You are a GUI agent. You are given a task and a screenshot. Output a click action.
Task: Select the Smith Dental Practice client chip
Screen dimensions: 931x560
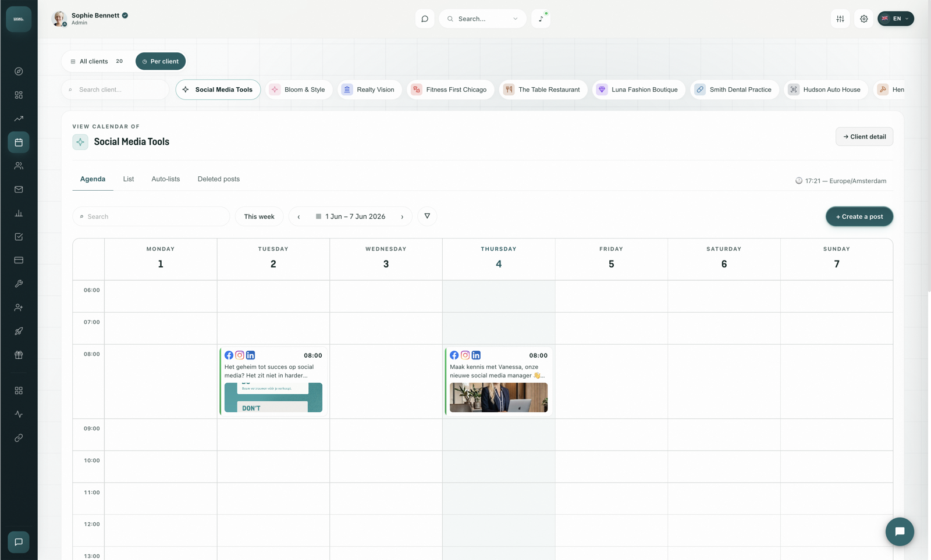[735, 90]
